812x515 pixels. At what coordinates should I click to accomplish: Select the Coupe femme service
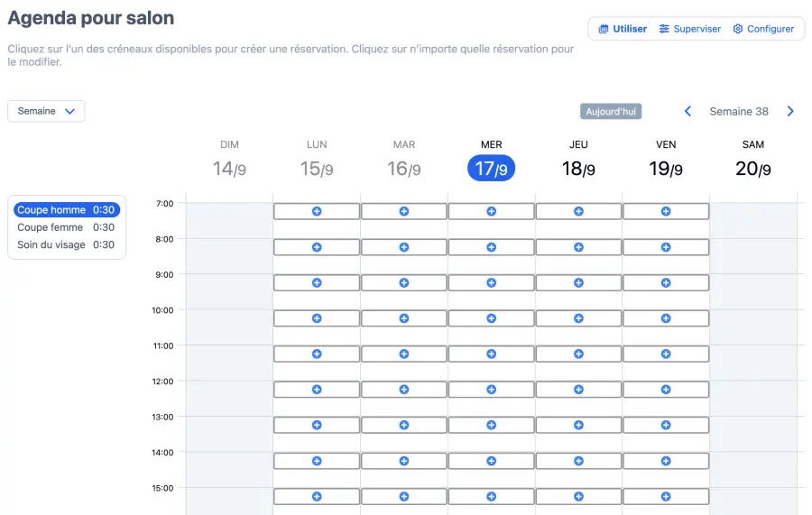pyautogui.click(x=66, y=227)
